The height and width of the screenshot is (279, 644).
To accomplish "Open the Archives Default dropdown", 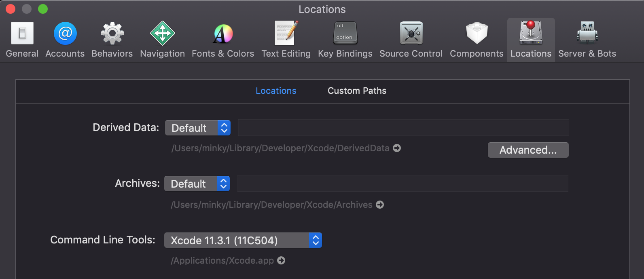I will click(197, 184).
